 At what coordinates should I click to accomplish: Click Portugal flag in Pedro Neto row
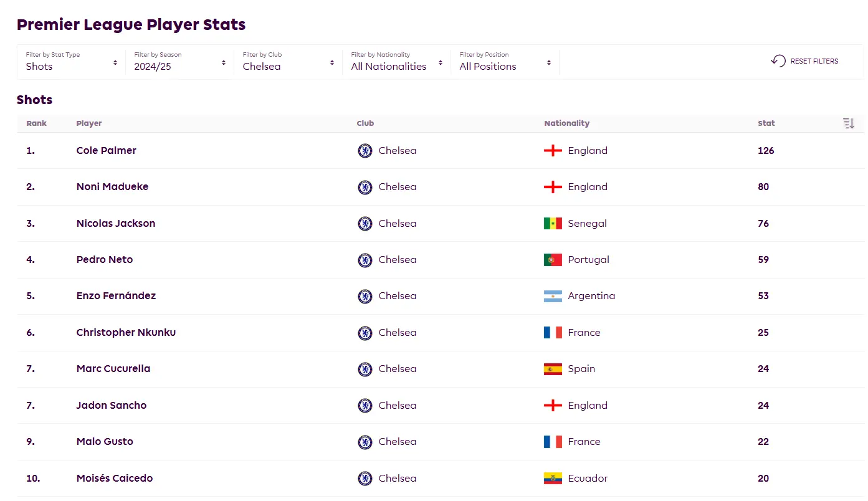pyautogui.click(x=553, y=260)
